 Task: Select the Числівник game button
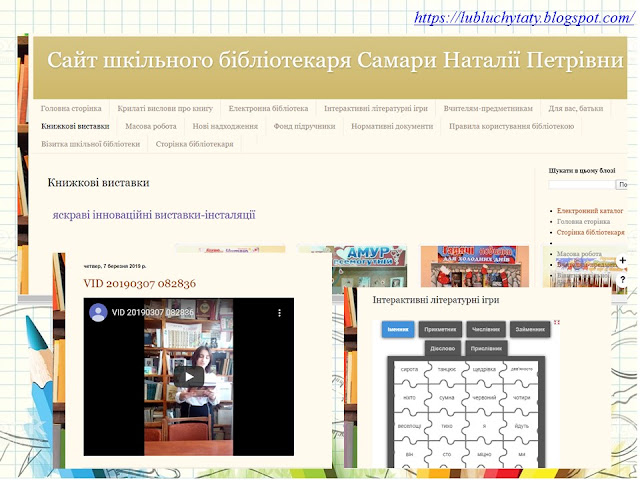click(486, 329)
